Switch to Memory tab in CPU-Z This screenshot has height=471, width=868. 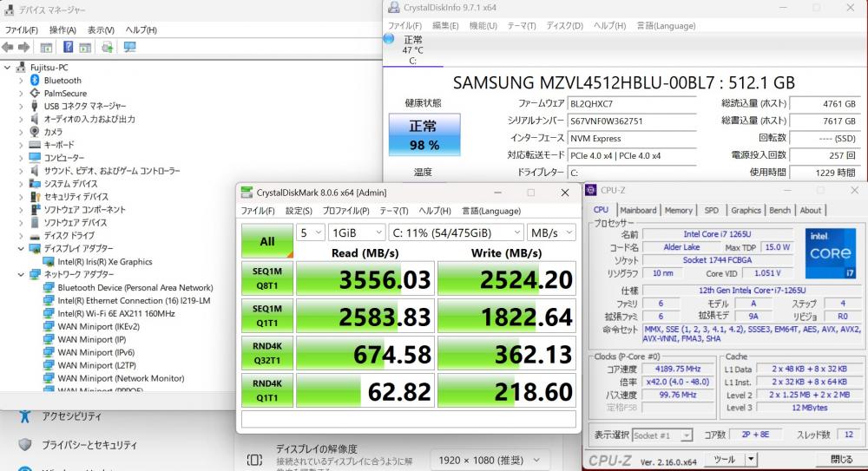pos(678,210)
